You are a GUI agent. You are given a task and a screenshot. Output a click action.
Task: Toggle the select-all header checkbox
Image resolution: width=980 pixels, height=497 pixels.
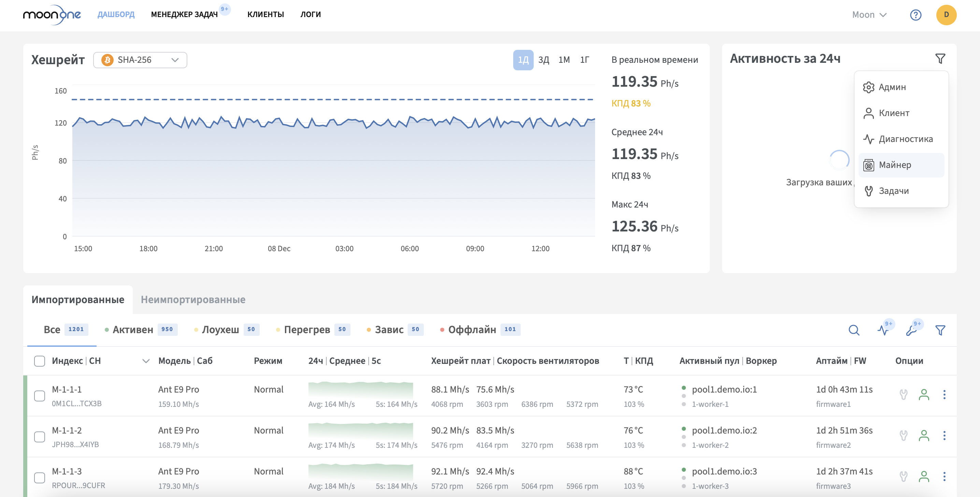click(40, 361)
